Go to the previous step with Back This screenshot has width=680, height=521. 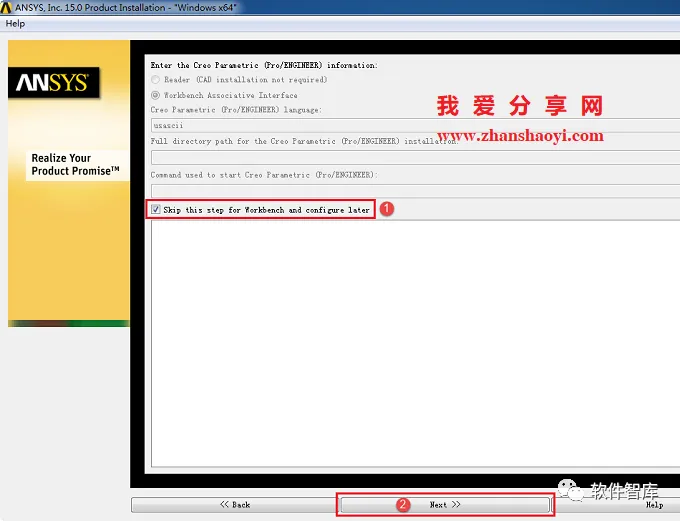(235, 505)
